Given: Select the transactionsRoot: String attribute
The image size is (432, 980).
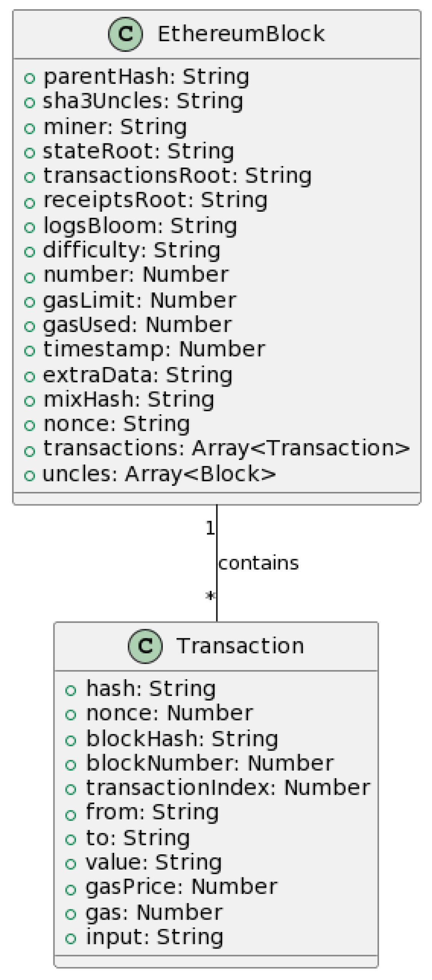Looking at the screenshot, I should point(177,176).
